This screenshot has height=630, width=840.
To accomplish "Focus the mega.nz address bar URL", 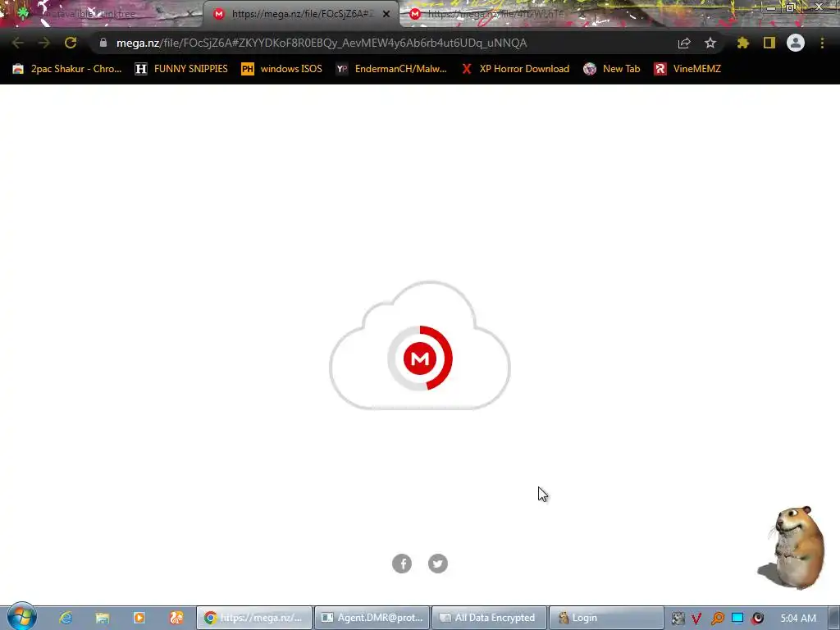I will pos(322,43).
